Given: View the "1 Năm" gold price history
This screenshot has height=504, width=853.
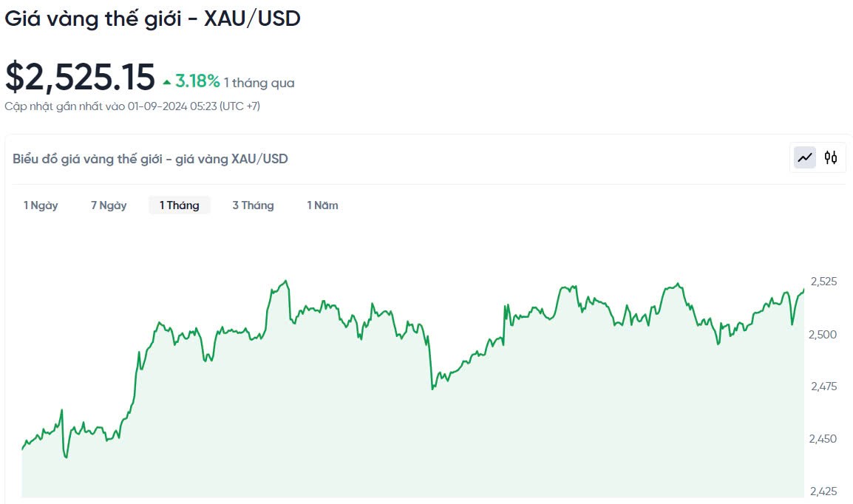Looking at the screenshot, I should click(x=322, y=205).
